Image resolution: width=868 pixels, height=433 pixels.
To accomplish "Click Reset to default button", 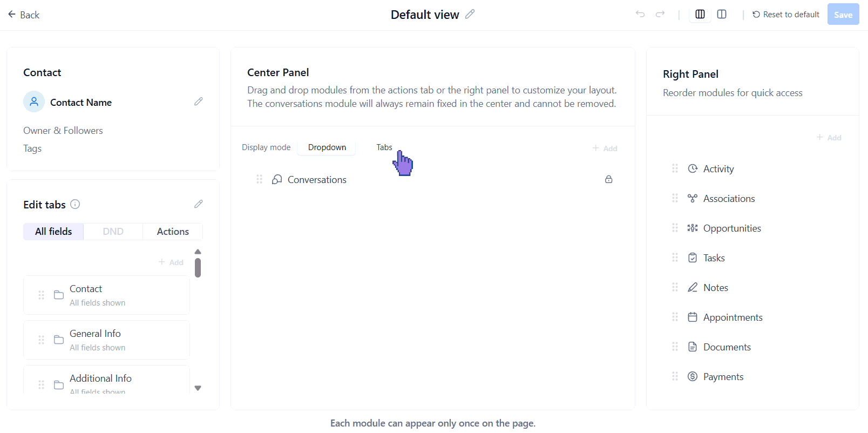I will pyautogui.click(x=785, y=15).
